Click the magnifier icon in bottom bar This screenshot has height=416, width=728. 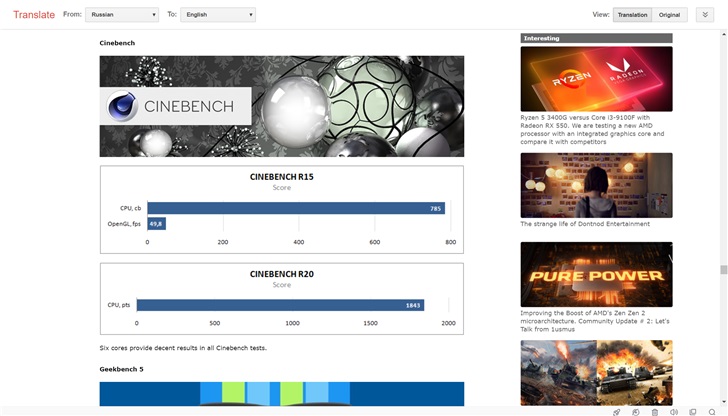coord(712,412)
